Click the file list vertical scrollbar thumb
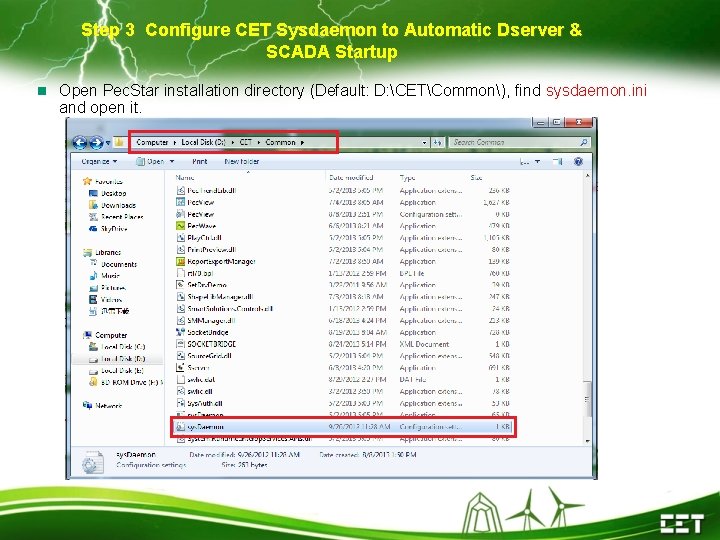The width and height of the screenshot is (720, 540). [587, 399]
